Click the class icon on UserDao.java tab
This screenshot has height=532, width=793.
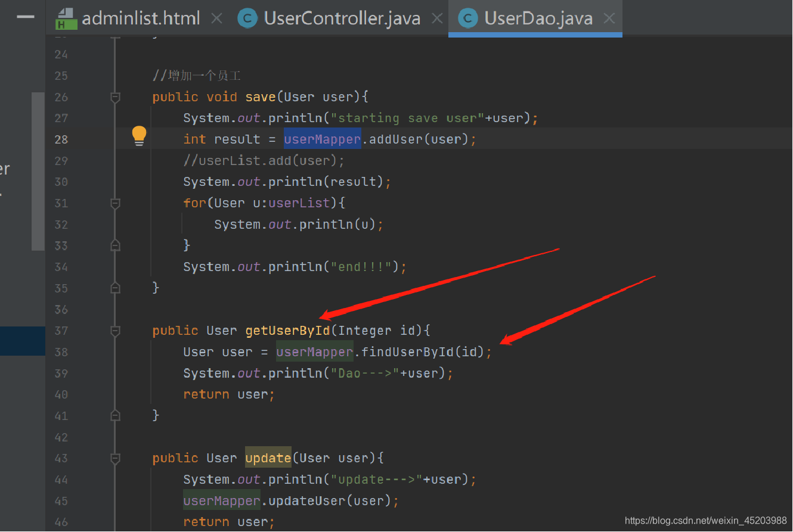click(x=468, y=18)
